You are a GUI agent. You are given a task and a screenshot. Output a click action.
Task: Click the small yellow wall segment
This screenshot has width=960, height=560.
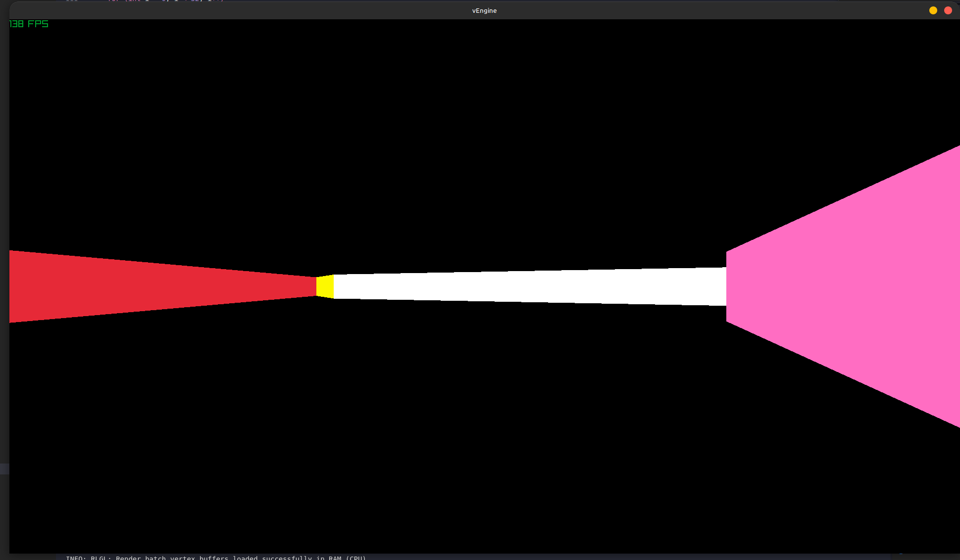tap(325, 286)
